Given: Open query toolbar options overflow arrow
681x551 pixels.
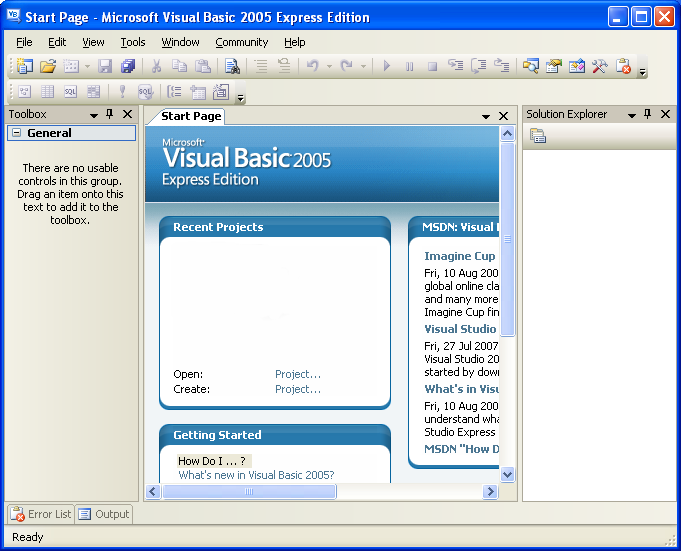Looking at the screenshot, I should click(x=241, y=98).
